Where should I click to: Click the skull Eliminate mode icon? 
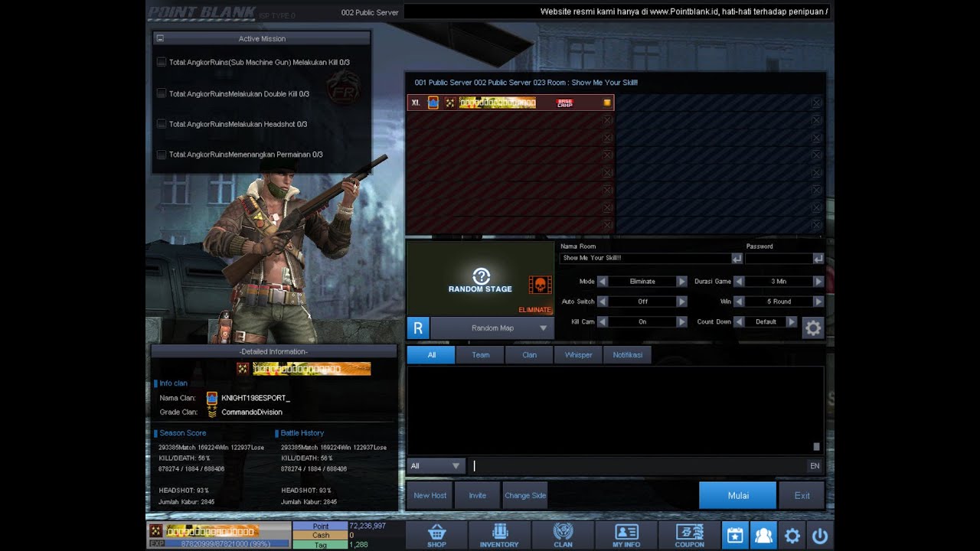point(540,285)
